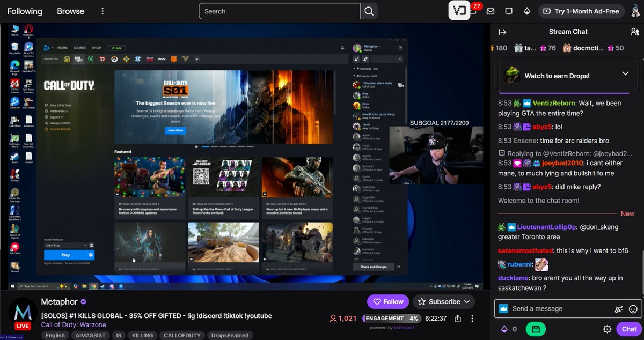The width and height of the screenshot is (644, 340).
Task: Click the CALLOFDUTY tag
Action: 181,335
